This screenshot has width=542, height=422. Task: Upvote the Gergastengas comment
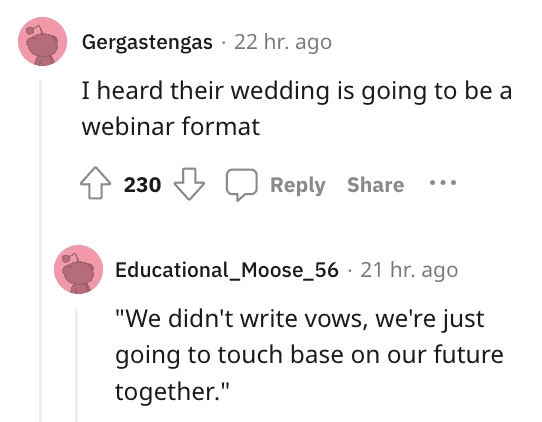(x=95, y=183)
